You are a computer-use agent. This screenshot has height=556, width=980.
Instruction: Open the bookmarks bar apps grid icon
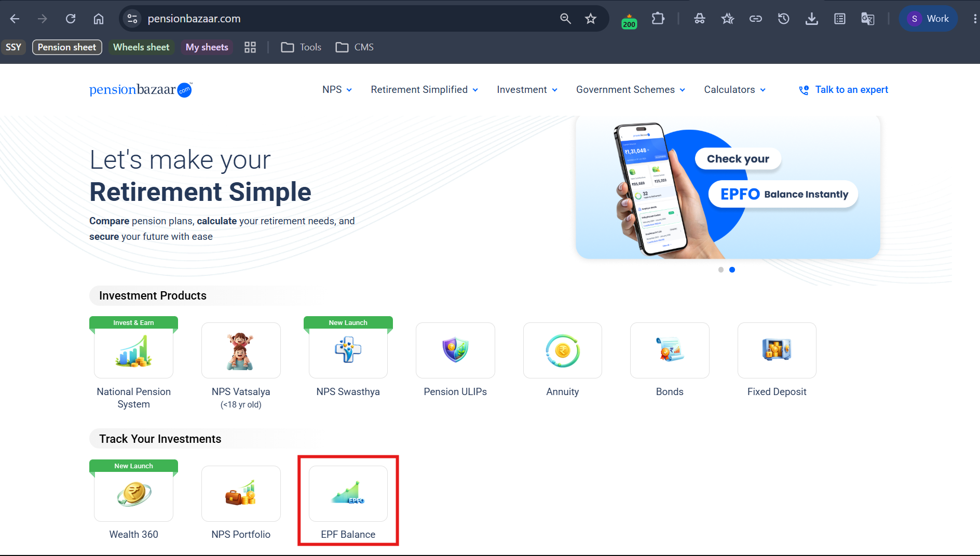point(250,47)
